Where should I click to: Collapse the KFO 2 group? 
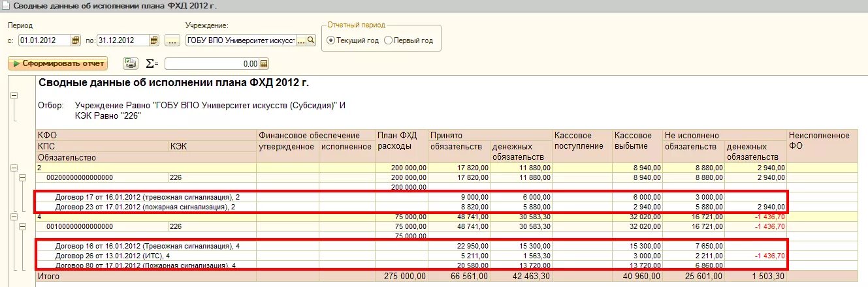(14, 168)
